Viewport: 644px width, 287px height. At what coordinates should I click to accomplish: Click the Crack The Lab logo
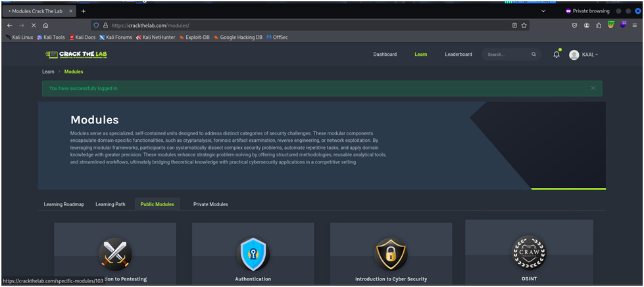coord(76,55)
